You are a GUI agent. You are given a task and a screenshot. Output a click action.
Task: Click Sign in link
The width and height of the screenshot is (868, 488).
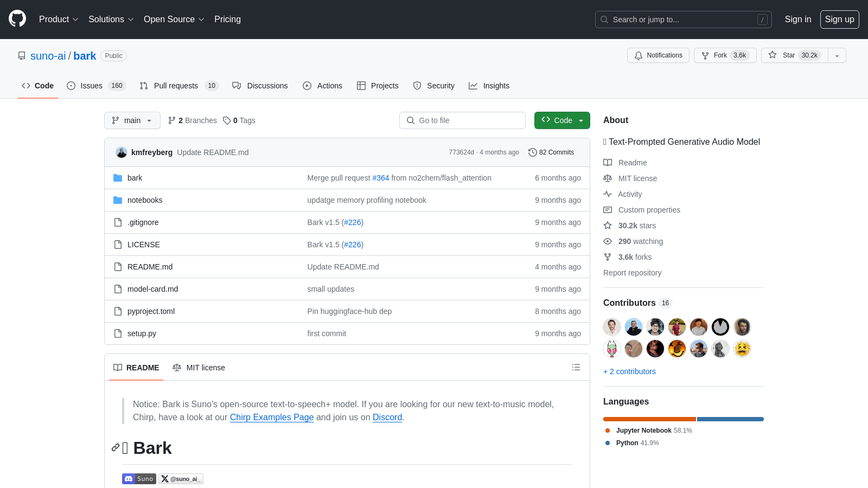tap(797, 19)
